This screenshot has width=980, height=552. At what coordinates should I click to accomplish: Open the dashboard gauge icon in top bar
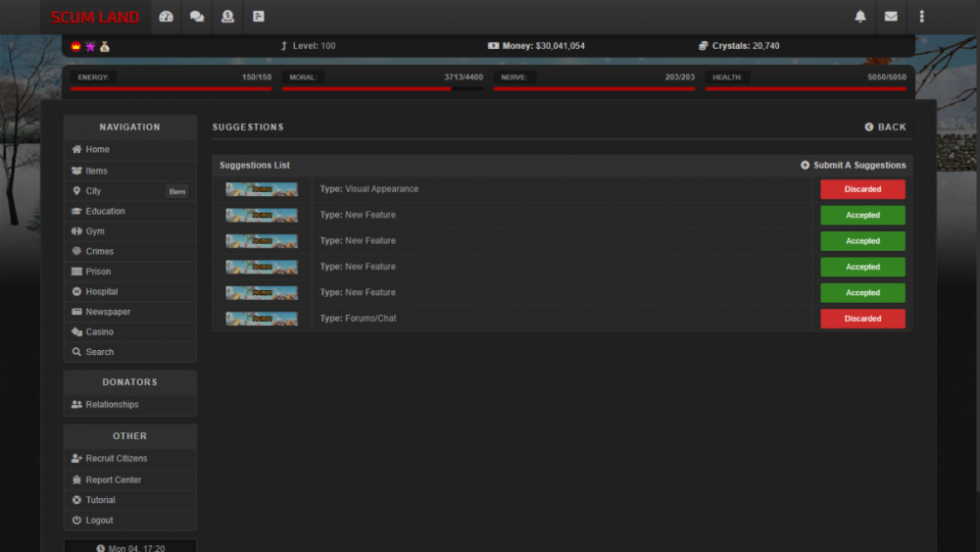pyautogui.click(x=166, y=17)
